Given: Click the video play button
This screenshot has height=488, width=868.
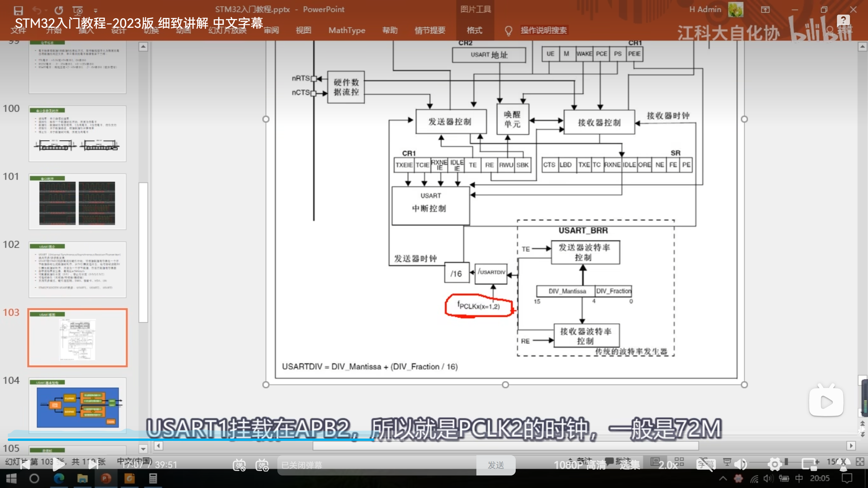Looking at the screenshot, I should (59, 465).
